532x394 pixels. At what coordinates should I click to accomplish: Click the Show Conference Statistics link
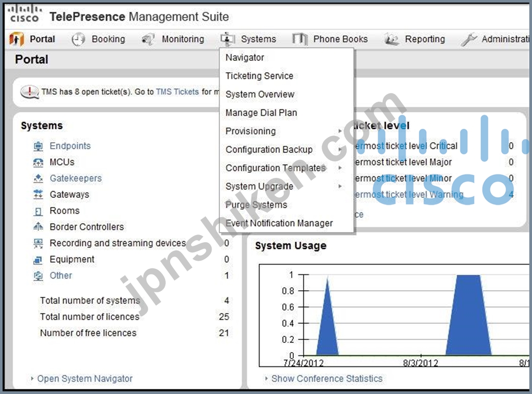[327, 379]
